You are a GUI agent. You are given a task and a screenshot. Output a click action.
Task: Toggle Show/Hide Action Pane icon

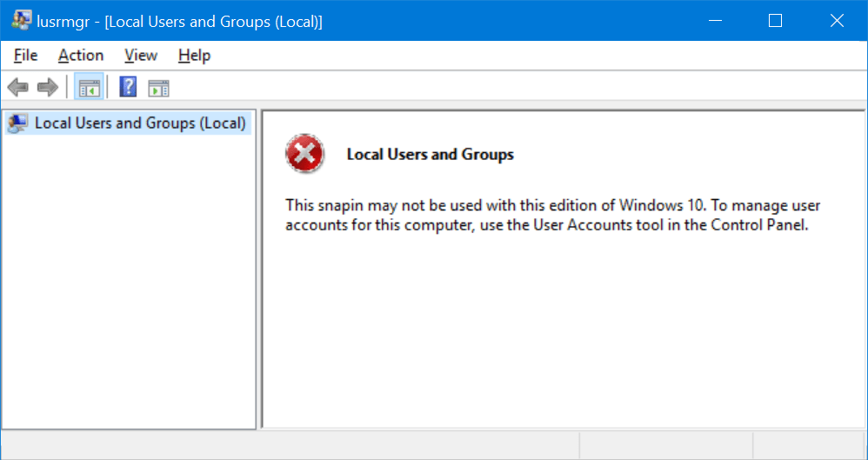[159, 88]
